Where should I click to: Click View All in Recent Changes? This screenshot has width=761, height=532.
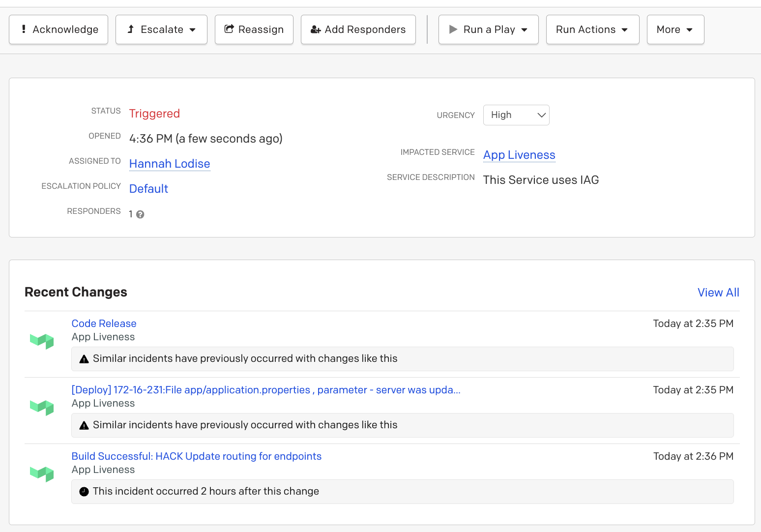coord(718,292)
